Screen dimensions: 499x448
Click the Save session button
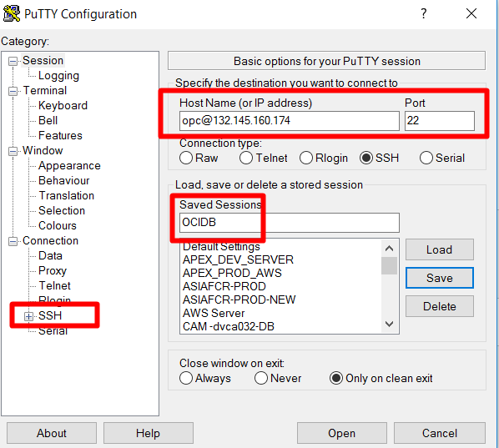(440, 278)
